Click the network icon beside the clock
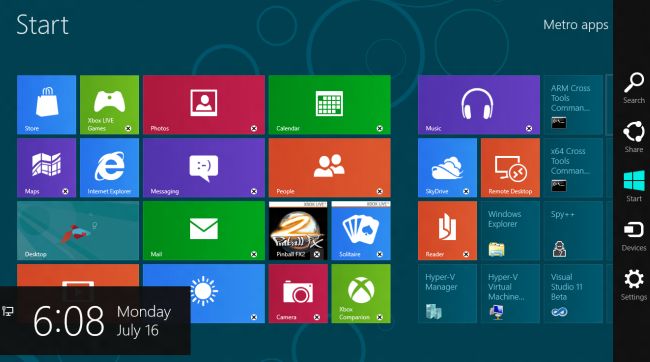The height and width of the screenshot is (362, 650). 8,311
